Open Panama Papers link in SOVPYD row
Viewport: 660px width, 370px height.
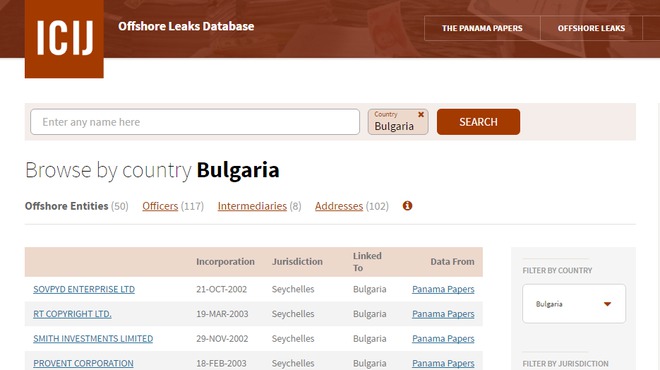click(x=443, y=289)
